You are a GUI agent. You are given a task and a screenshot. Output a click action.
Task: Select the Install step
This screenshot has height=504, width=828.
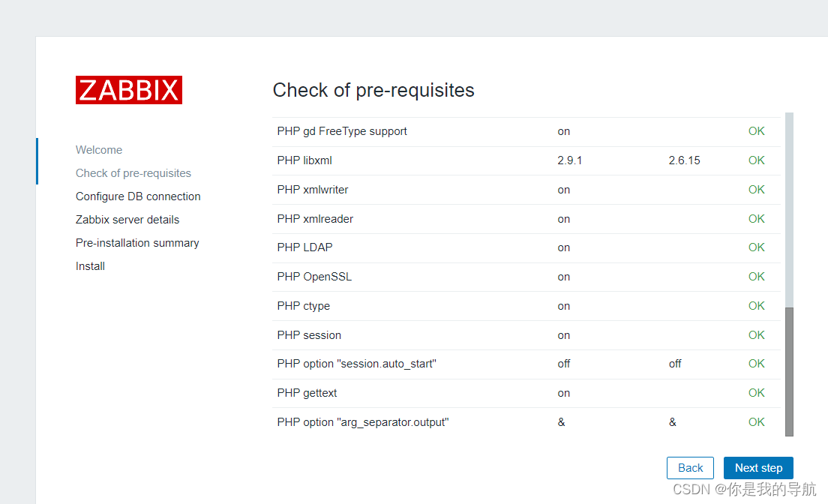click(90, 265)
